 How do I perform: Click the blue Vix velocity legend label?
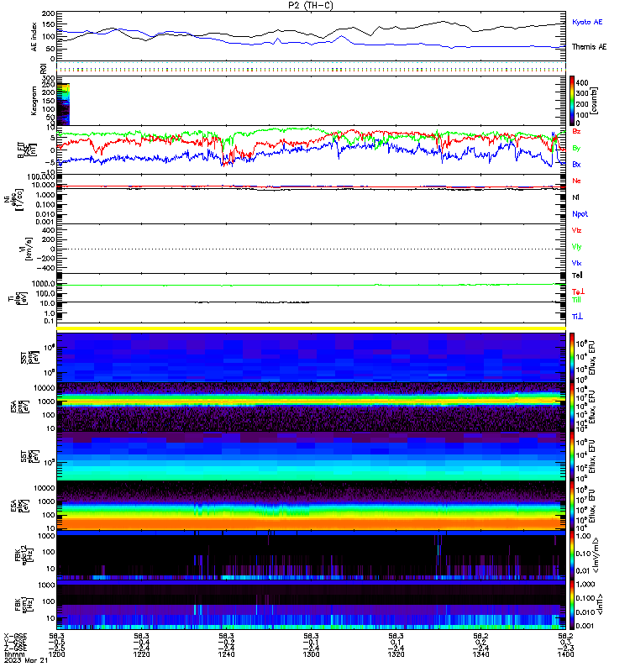[x=576, y=263]
